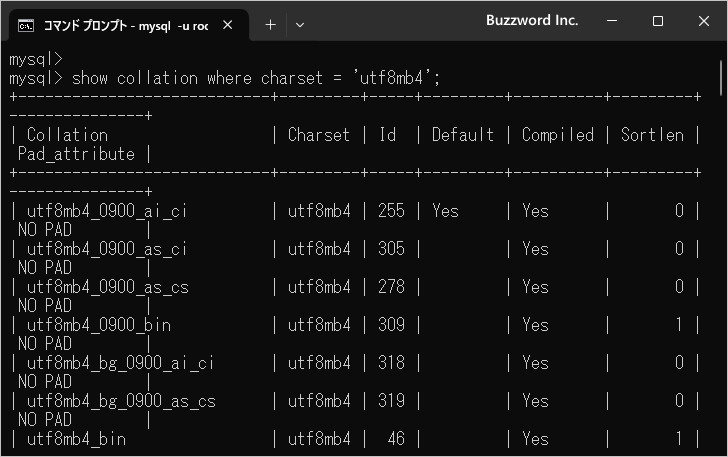Click the utf8mb4_0900_ai_ci collation name
This screenshot has width=728, height=457.
coord(107,211)
